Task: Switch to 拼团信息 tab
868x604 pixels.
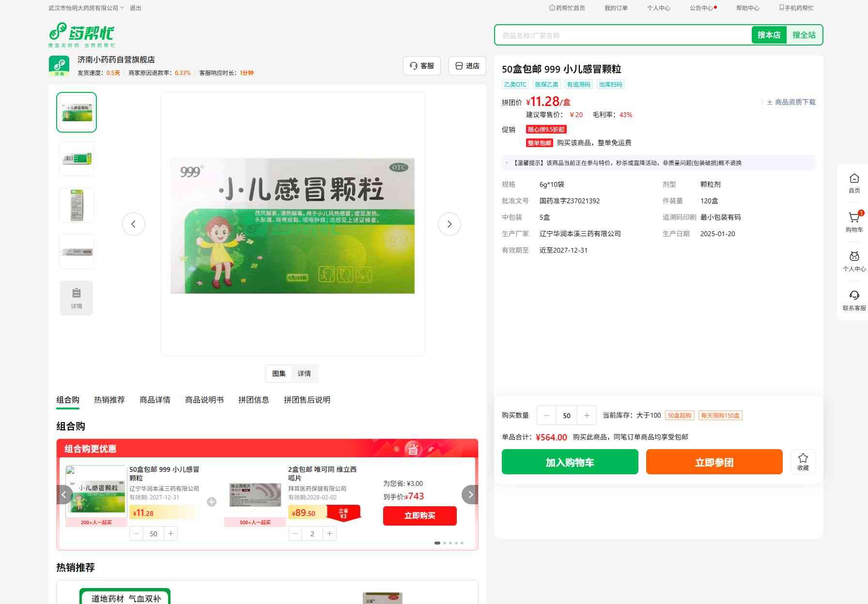Action: click(x=253, y=400)
